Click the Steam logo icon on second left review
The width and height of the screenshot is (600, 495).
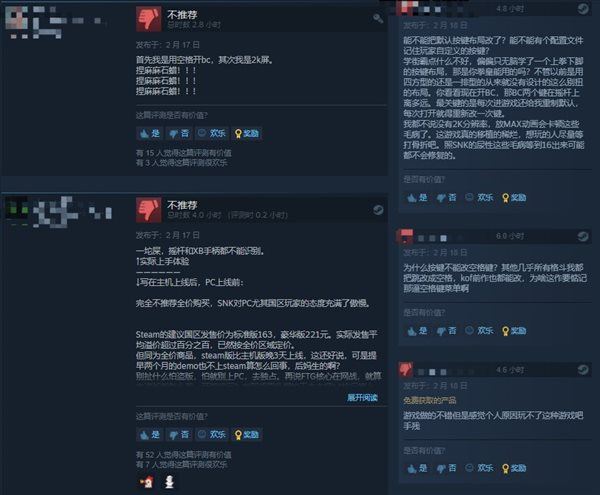click(378, 210)
